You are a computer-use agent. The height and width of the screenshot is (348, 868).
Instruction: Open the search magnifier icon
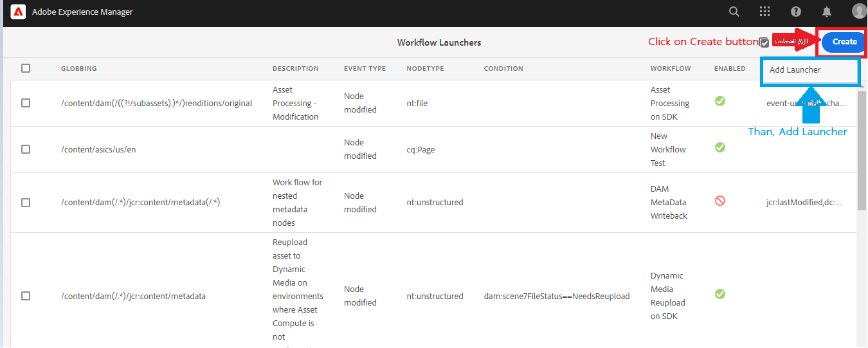coord(734,12)
